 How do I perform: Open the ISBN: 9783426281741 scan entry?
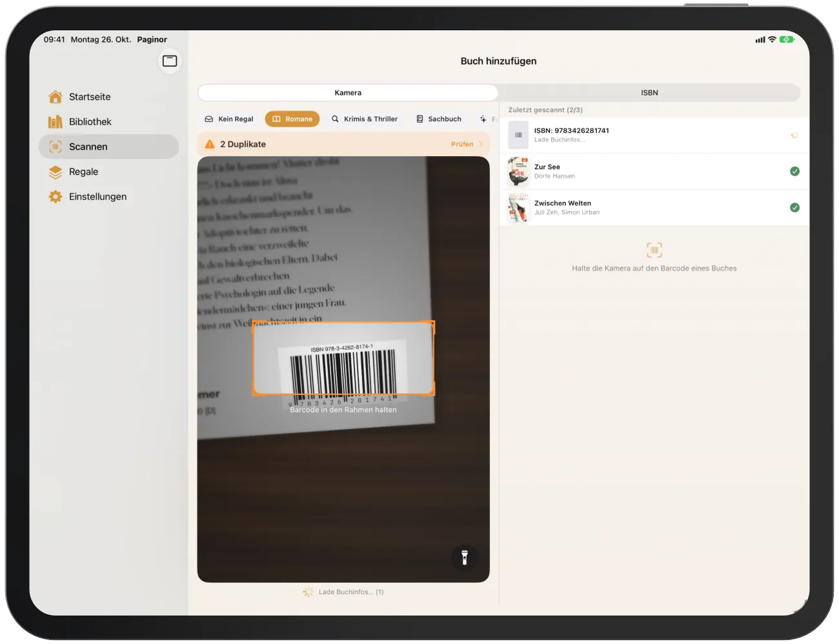(x=654, y=135)
